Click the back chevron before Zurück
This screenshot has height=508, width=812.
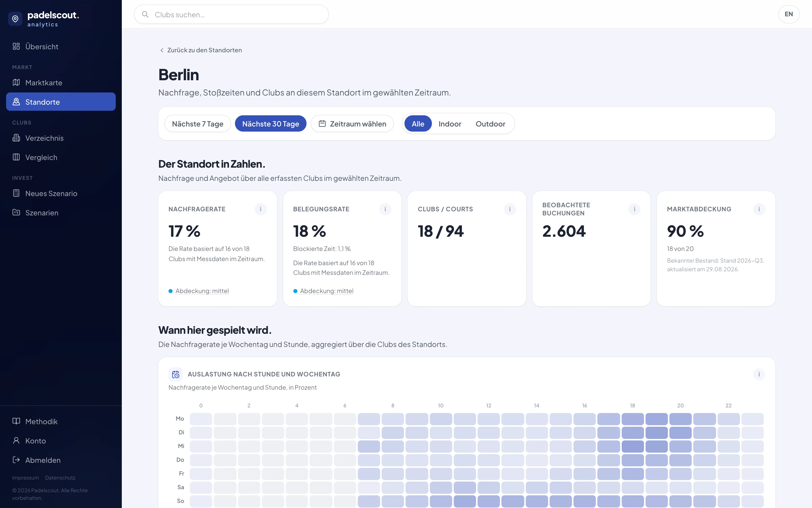[x=162, y=50]
